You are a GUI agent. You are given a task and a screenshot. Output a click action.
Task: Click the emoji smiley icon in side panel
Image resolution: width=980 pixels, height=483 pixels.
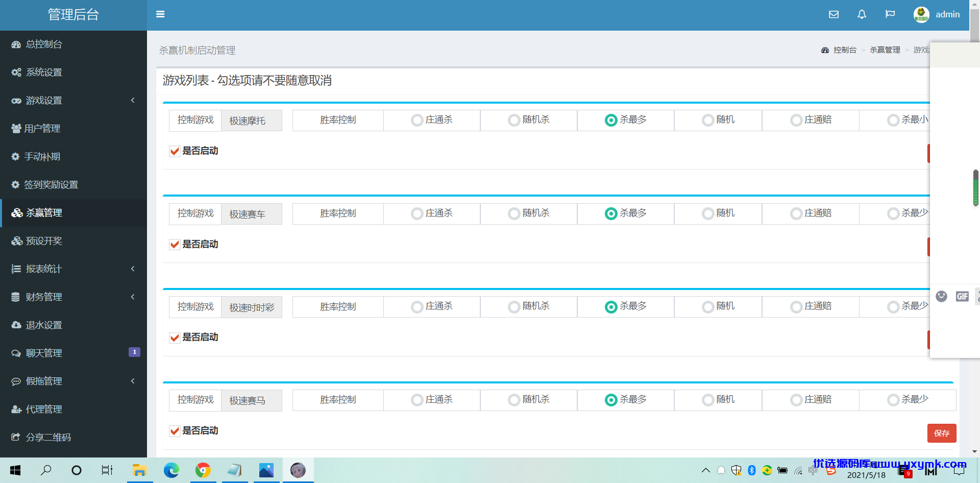point(941,296)
